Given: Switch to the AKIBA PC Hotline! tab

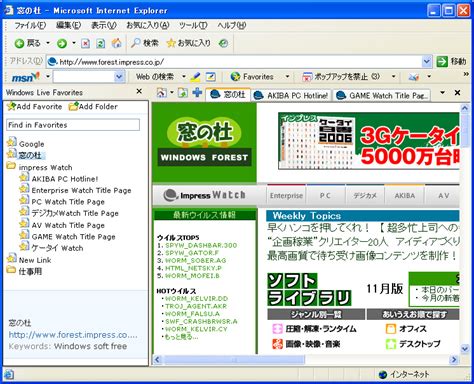Looking at the screenshot, I should pyautogui.click(x=291, y=96).
